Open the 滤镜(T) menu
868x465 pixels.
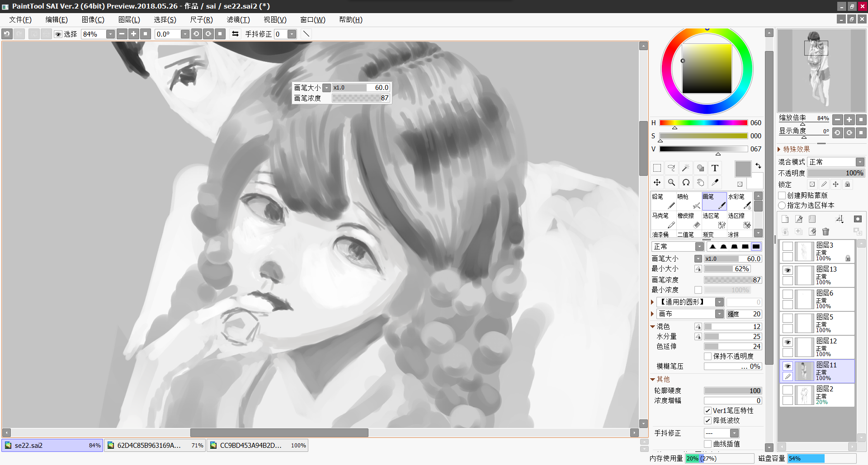(x=238, y=19)
